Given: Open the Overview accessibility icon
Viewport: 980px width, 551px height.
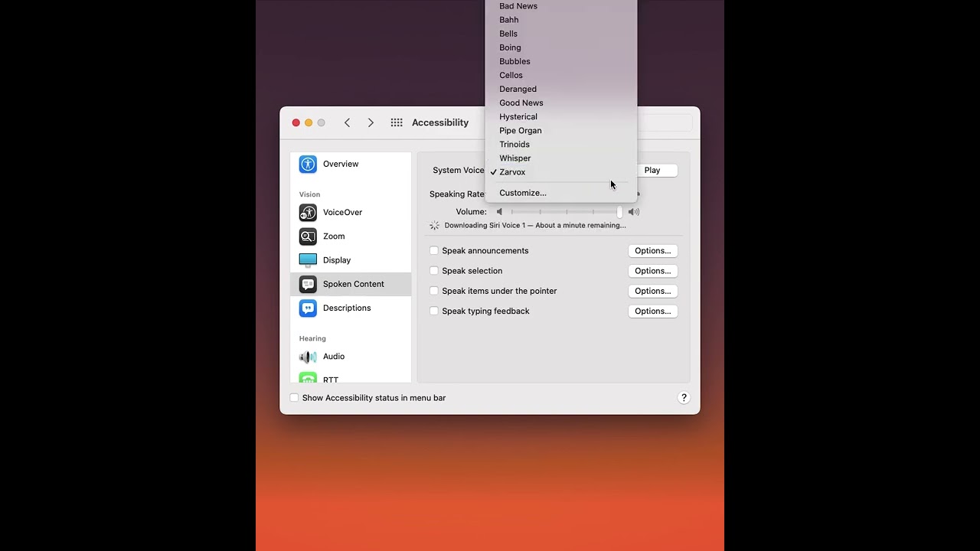Looking at the screenshot, I should pos(308,164).
